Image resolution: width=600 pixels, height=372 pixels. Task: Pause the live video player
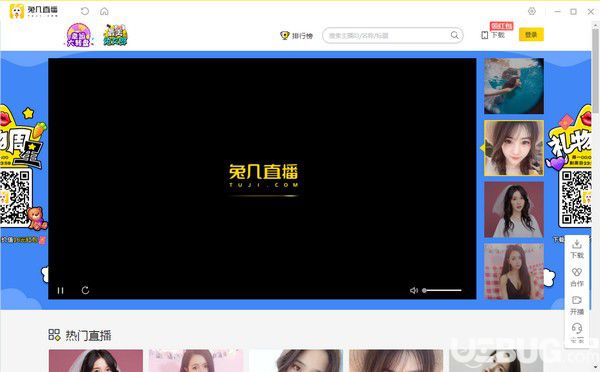click(x=60, y=290)
